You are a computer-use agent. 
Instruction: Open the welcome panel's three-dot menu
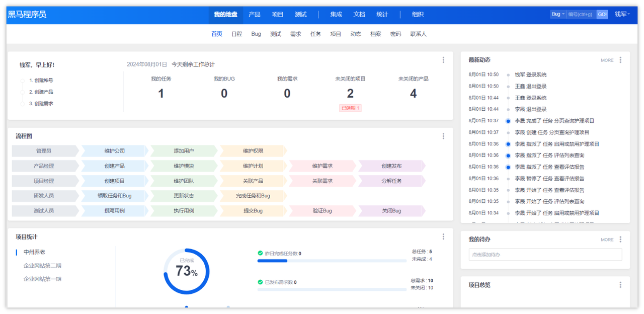443,60
